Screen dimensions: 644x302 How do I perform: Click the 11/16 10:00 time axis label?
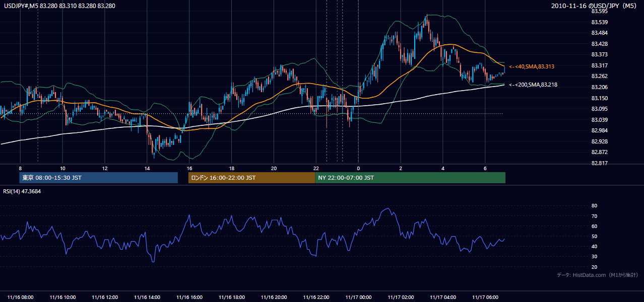(x=62, y=297)
